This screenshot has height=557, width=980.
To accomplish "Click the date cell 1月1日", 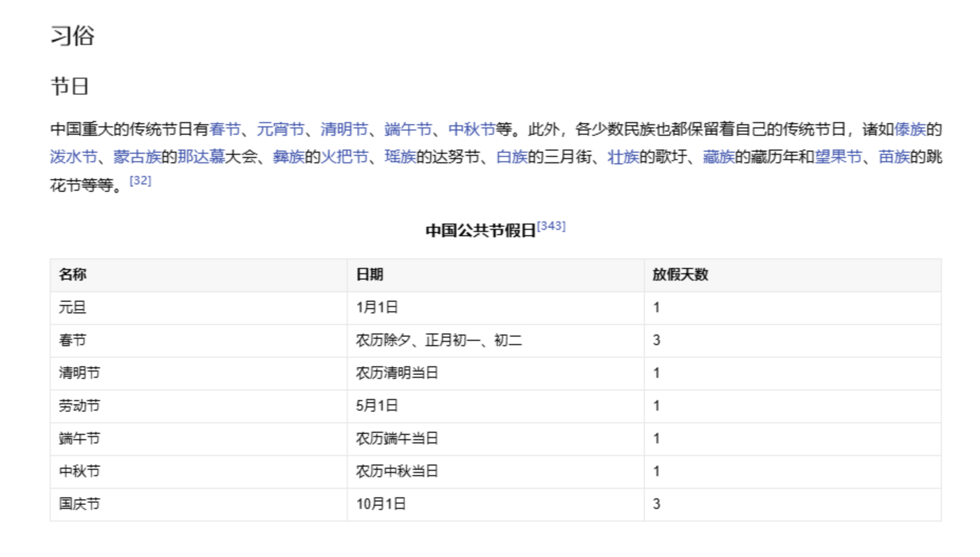I will (495, 308).
